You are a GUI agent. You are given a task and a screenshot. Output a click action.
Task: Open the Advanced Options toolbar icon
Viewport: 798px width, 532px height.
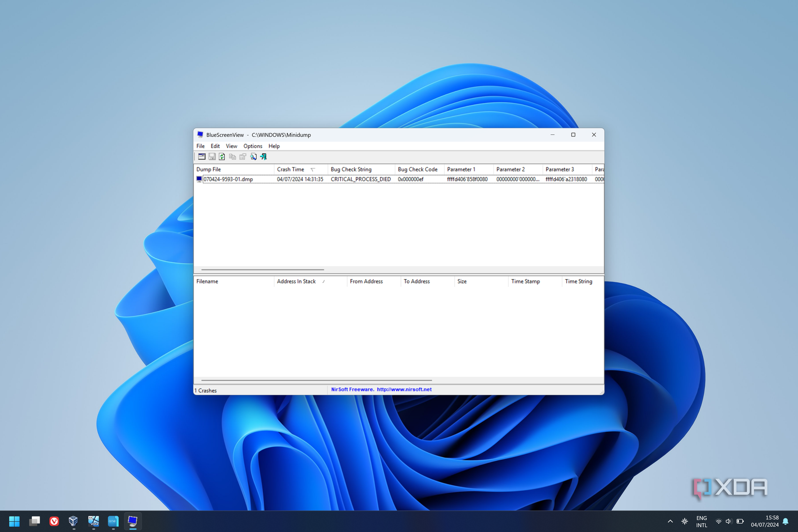202,157
